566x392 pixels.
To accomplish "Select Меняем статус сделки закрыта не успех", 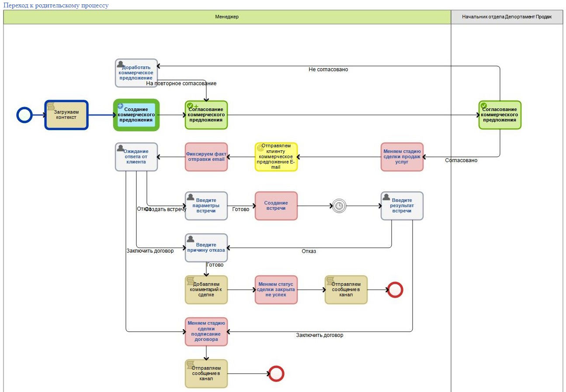I will click(276, 290).
